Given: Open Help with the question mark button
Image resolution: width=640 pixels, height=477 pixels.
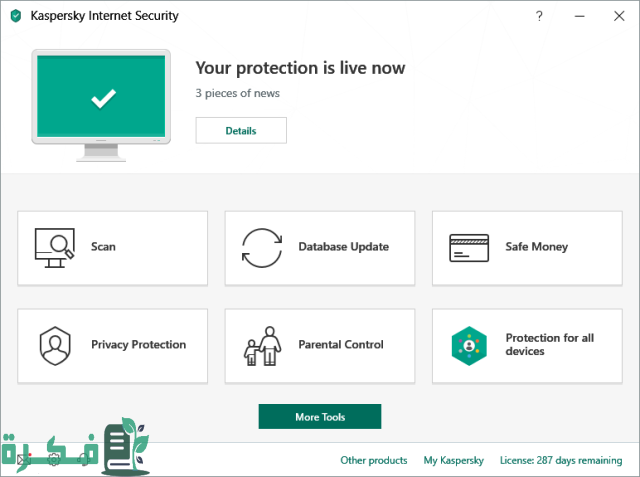Looking at the screenshot, I should click(x=539, y=16).
